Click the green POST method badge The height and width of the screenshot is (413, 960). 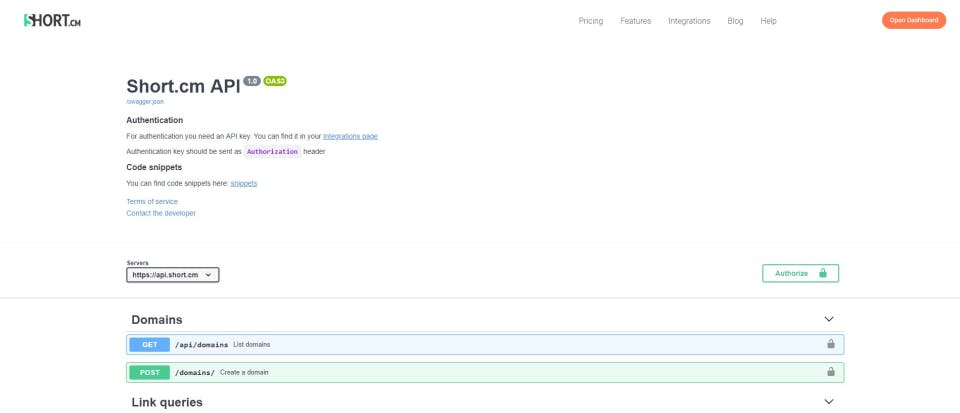(149, 372)
